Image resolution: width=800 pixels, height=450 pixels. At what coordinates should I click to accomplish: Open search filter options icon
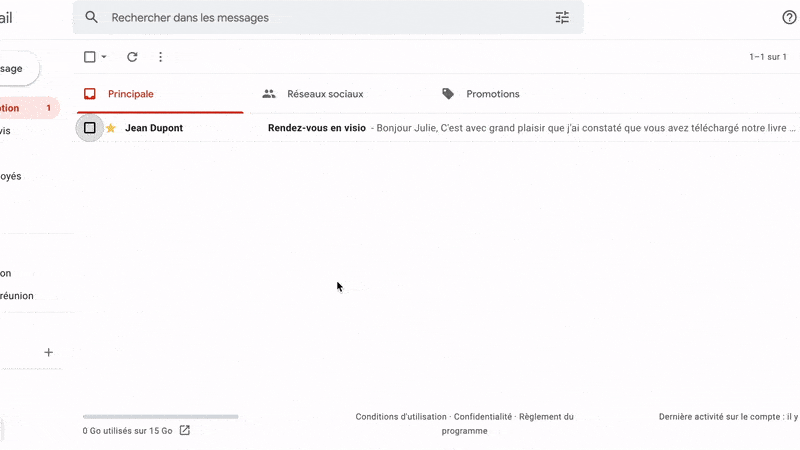click(x=562, y=17)
